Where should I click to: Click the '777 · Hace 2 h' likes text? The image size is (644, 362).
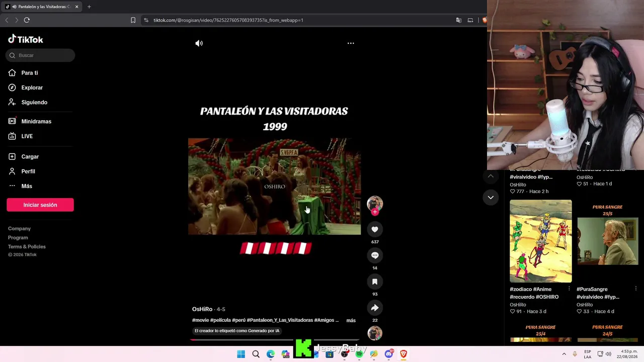point(529,192)
